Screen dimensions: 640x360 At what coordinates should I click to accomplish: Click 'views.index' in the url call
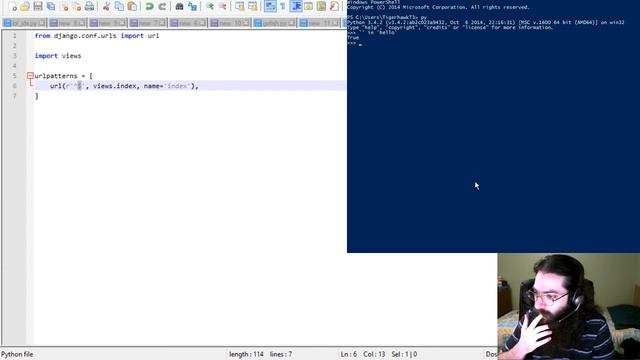pos(115,86)
